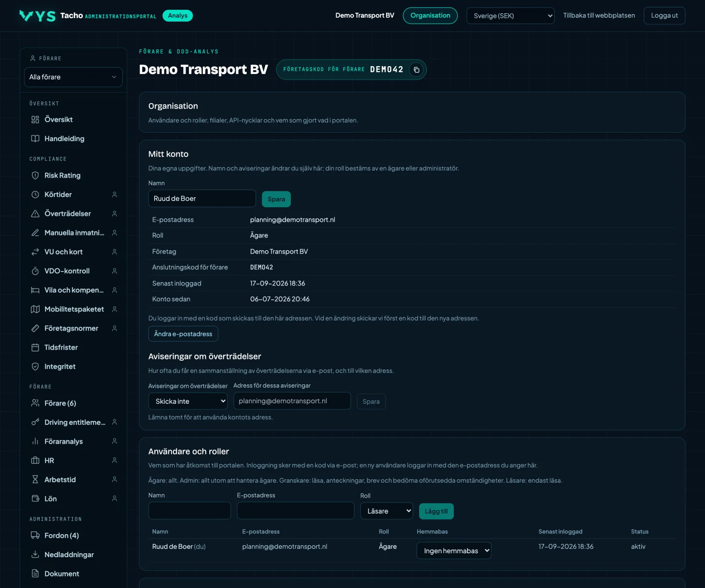This screenshot has width=705, height=588.
Task: Open the Handleiding book icon
Action: tap(35, 138)
